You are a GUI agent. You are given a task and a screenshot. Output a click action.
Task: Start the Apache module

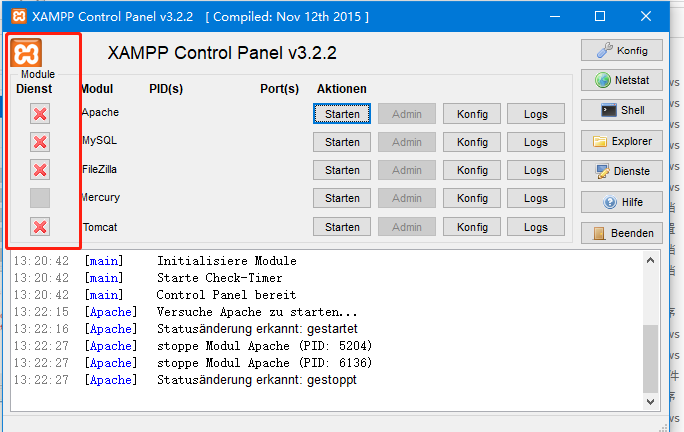click(342, 114)
